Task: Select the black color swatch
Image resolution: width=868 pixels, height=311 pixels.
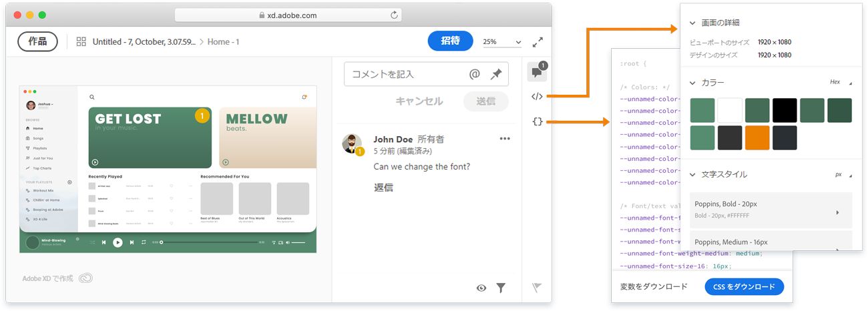Action: click(x=785, y=110)
